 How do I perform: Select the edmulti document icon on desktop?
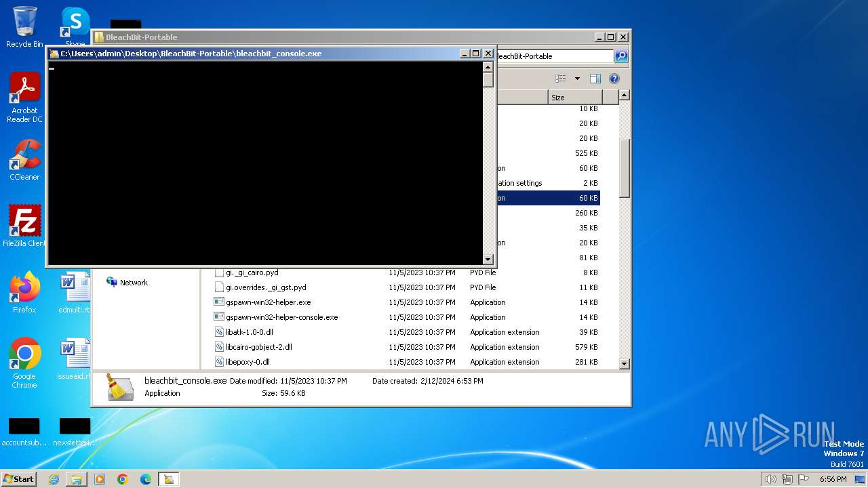tap(75, 292)
